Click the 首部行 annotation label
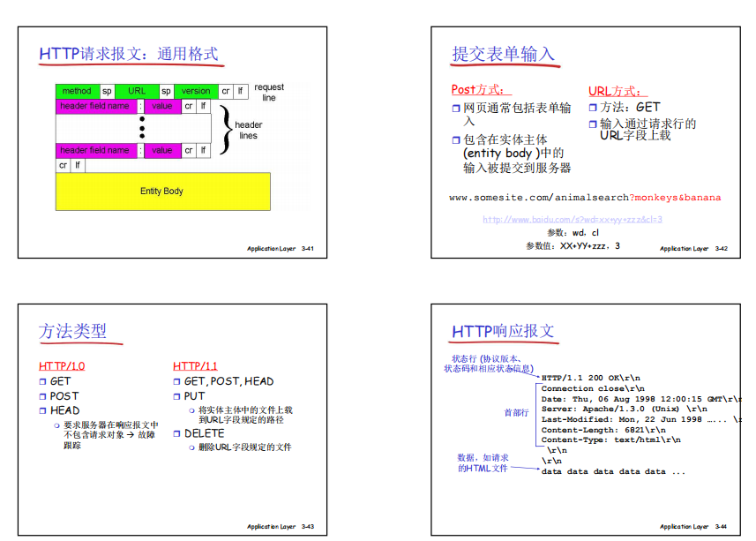The height and width of the screenshot is (541, 756). point(516,413)
